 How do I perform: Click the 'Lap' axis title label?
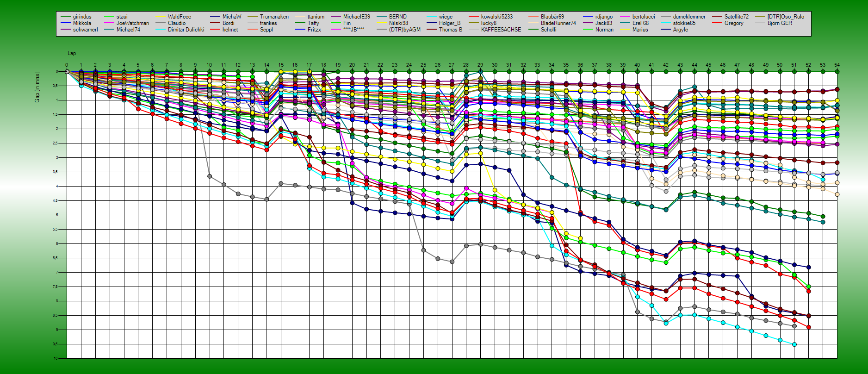click(72, 53)
